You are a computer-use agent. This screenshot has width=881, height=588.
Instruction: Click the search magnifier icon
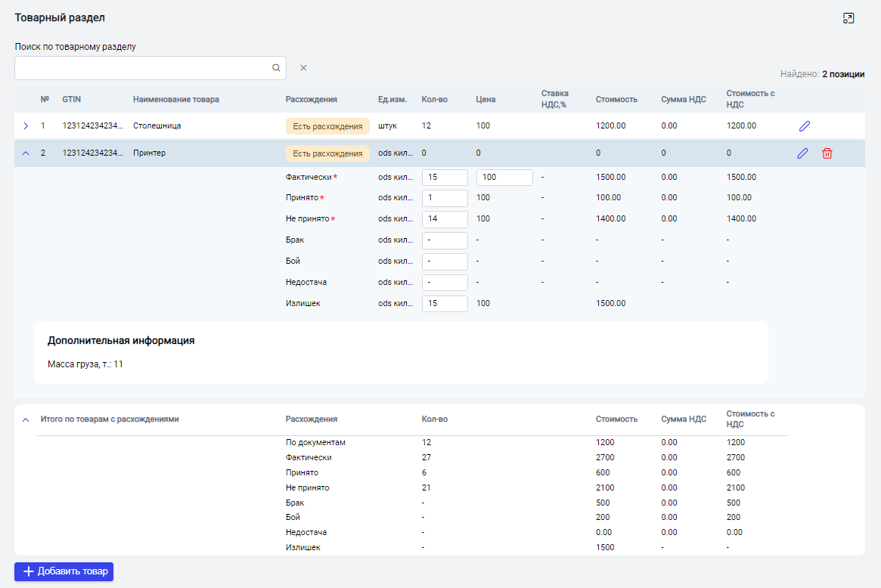(x=276, y=68)
